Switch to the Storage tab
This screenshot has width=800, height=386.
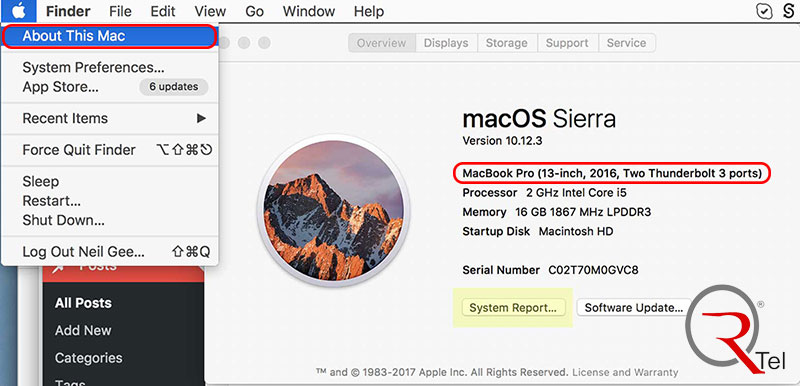pos(507,43)
